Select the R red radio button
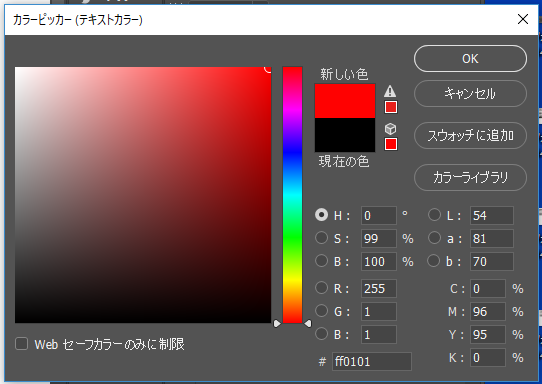 321,288
